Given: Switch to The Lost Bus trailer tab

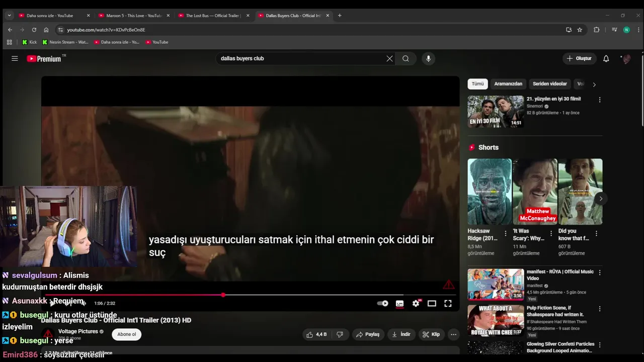Looking at the screenshot, I should (213, 16).
